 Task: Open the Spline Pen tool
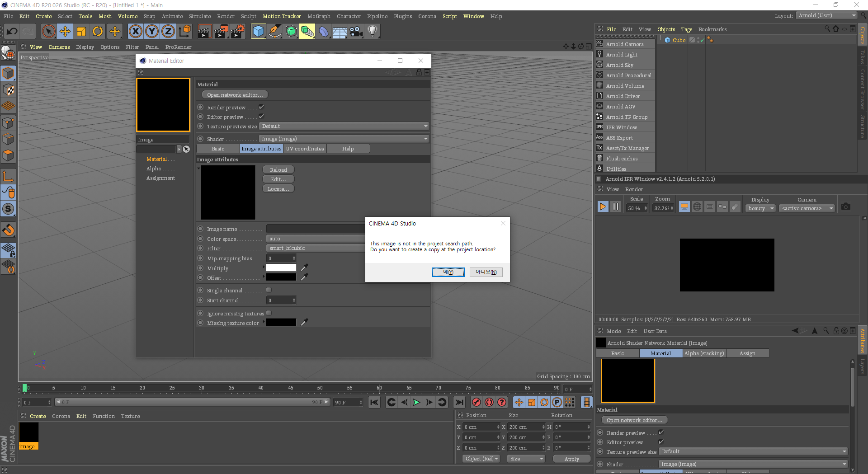click(x=274, y=31)
